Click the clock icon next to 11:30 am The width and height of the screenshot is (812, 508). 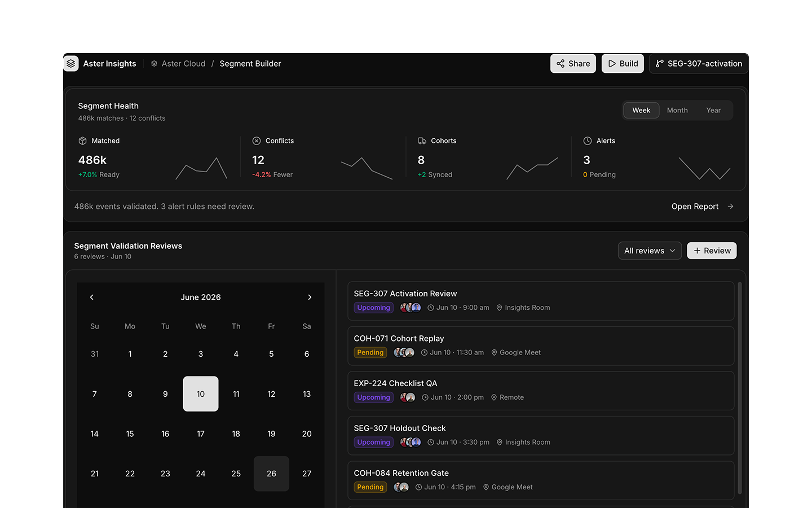tap(424, 352)
